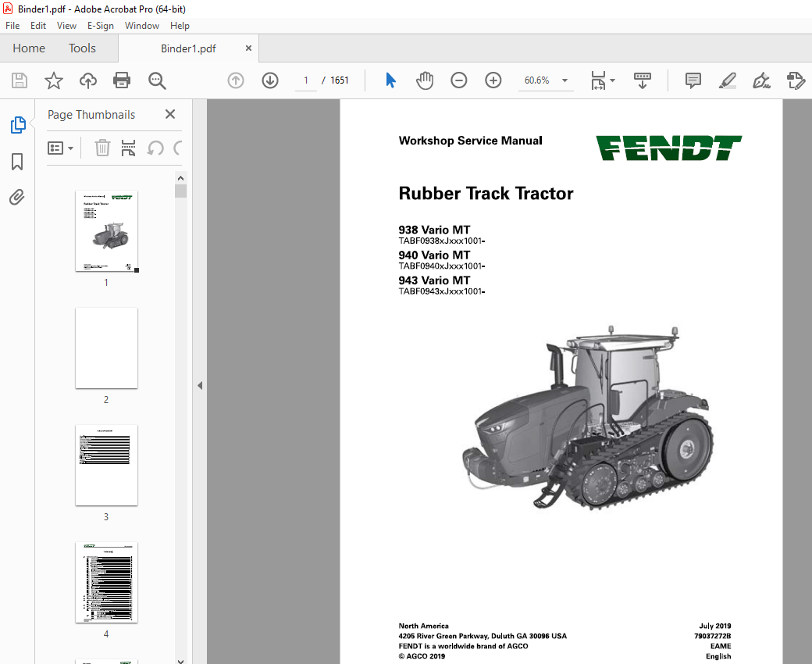This screenshot has width=812, height=664.
Task: Collapse navigation pane with left arrow
Action: [x=200, y=385]
